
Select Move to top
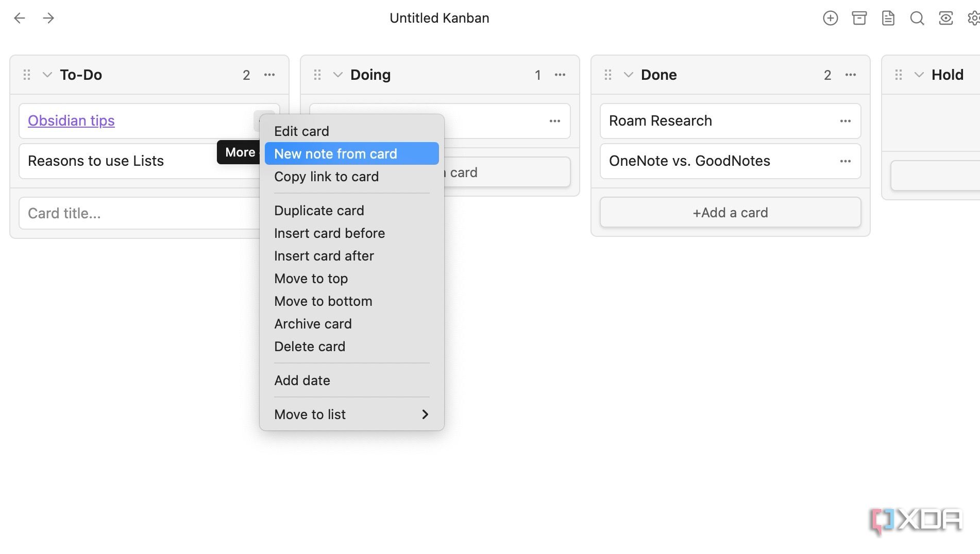click(x=352, y=279)
